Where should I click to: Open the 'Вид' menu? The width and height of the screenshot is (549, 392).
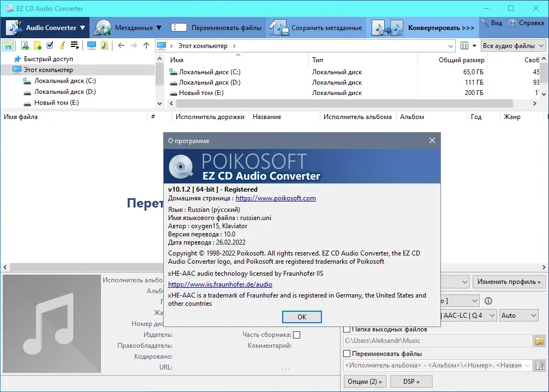point(492,23)
